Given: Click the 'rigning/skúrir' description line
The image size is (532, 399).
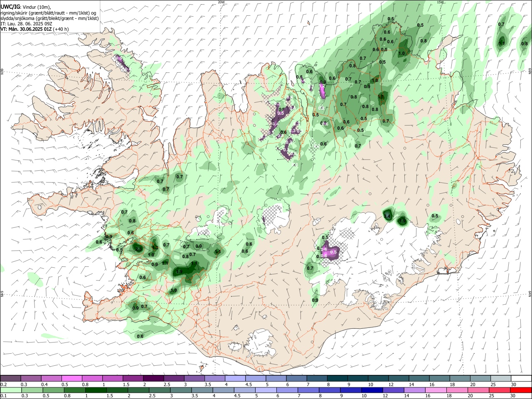Looking at the screenshot, I should 48,13.
